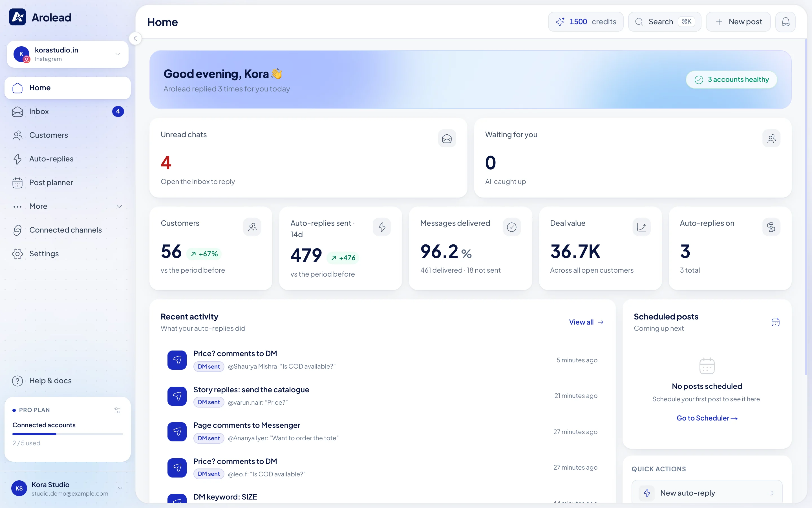
Task: Click the Messages delivered checkmark icon
Action: click(512, 227)
